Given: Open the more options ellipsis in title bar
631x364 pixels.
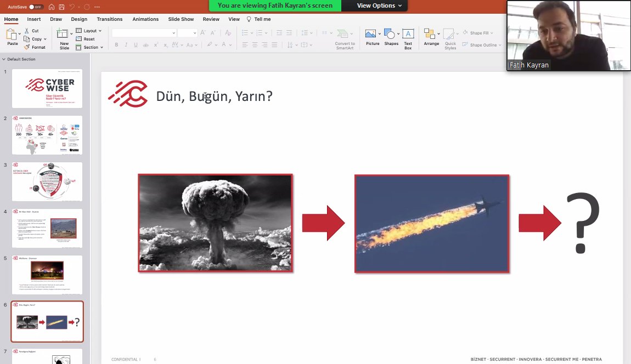Looking at the screenshot, I should tap(97, 7).
